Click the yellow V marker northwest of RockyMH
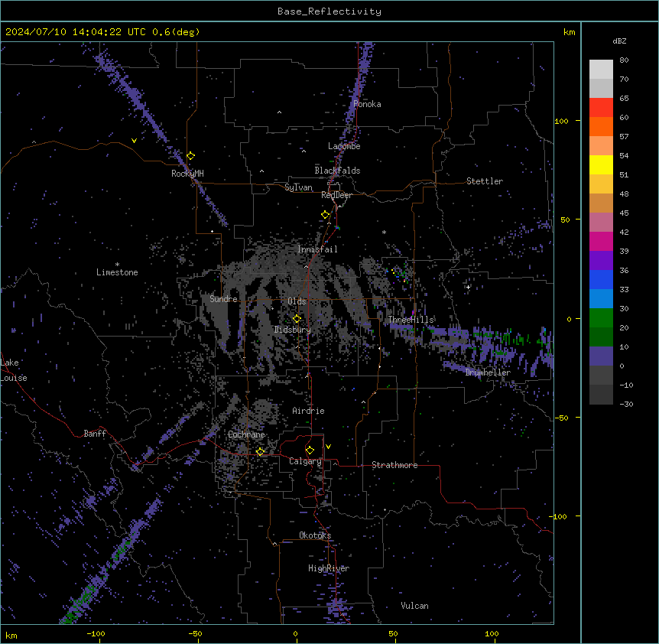Viewport: 659px width, 644px height. click(134, 141)
